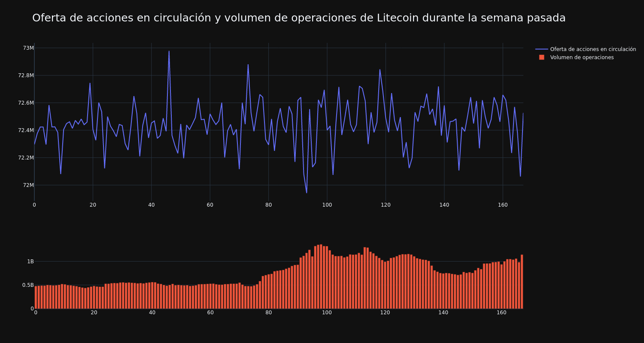
Task: Click the red square legend marker
Action: 542,57
